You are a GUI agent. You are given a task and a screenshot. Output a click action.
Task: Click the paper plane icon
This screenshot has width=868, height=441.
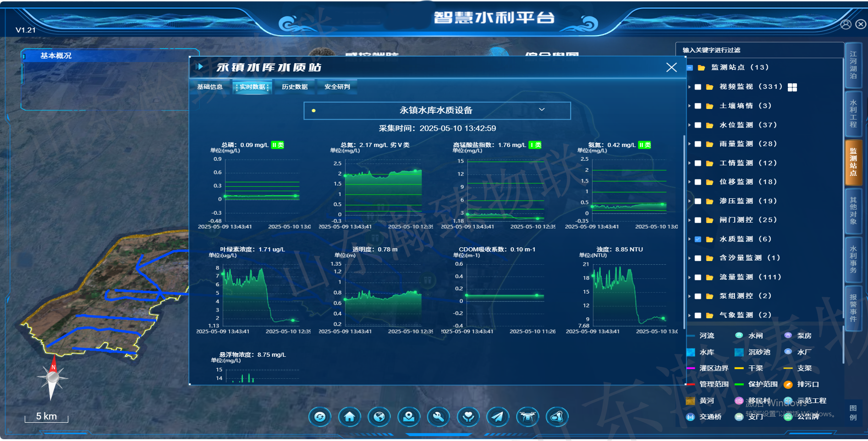click(x=498, y=417)
